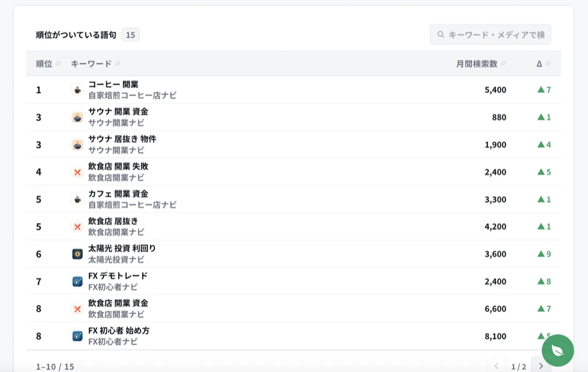Click the green leaf floating button
Viewport: 588px width, 372px height.
558,350
